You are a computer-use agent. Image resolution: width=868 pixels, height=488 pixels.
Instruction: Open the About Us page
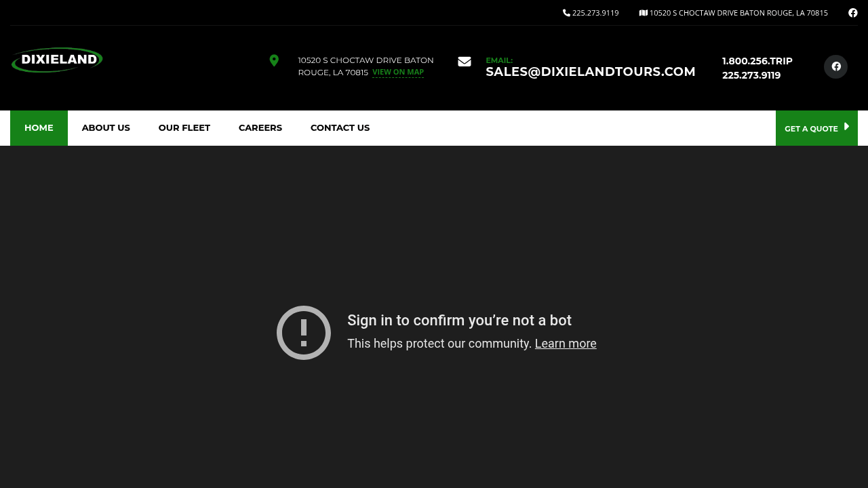tap(106, 128)
